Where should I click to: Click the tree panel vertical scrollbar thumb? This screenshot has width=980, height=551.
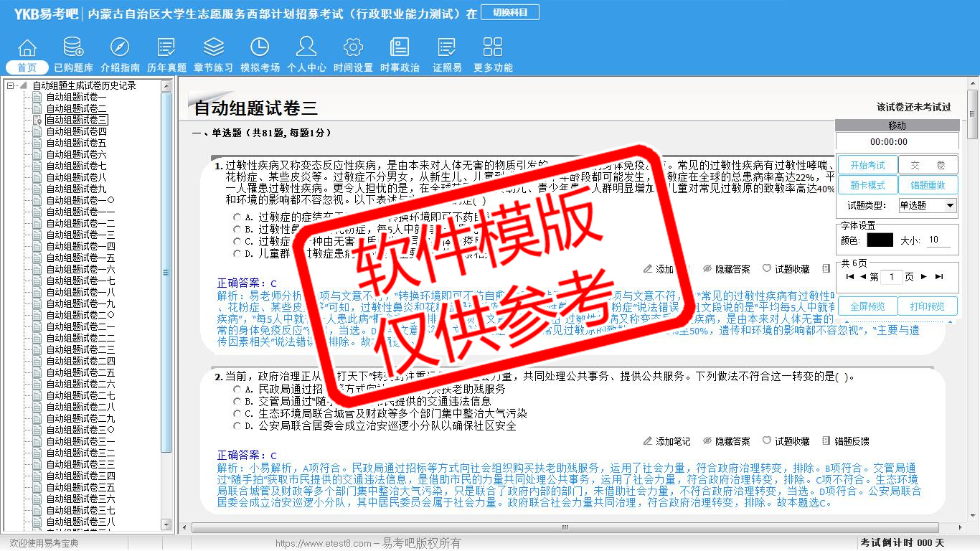point(166,273)
